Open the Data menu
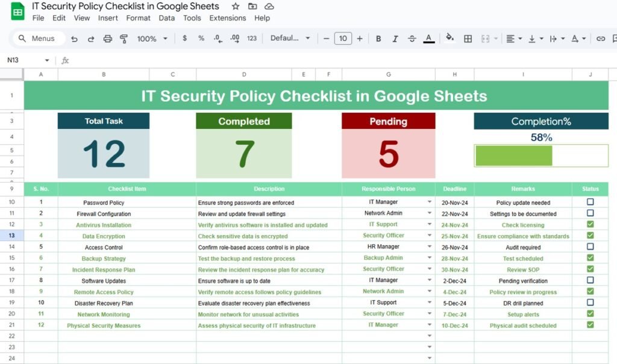The height and width of the screenshot is (364, 617). 165,18
